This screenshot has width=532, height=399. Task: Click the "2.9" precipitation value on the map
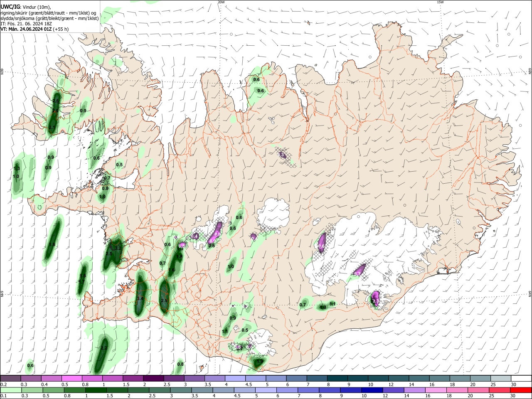(x=164, y=300)
